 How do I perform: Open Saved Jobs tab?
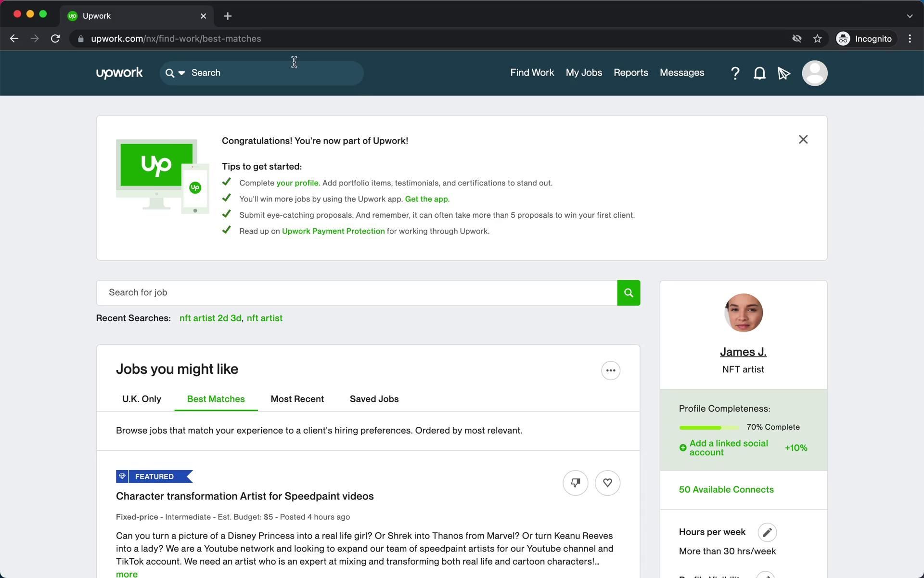pos(374,399)
